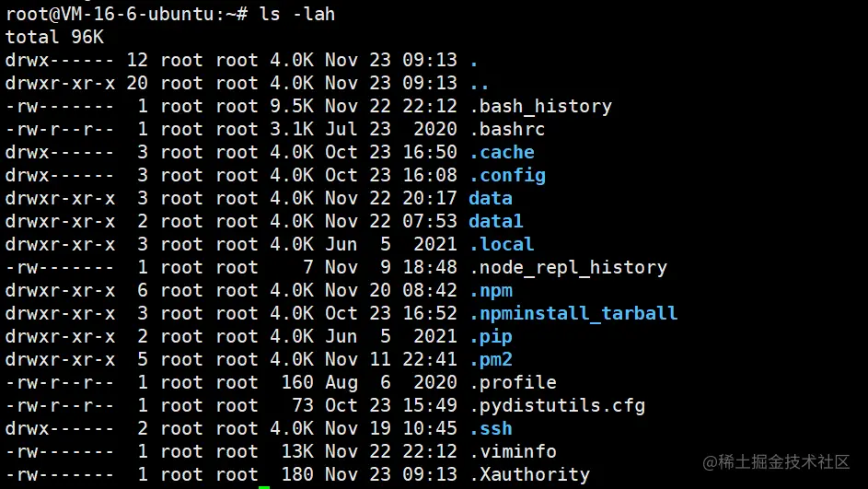Click the .local directory name

tap(502, 244)
